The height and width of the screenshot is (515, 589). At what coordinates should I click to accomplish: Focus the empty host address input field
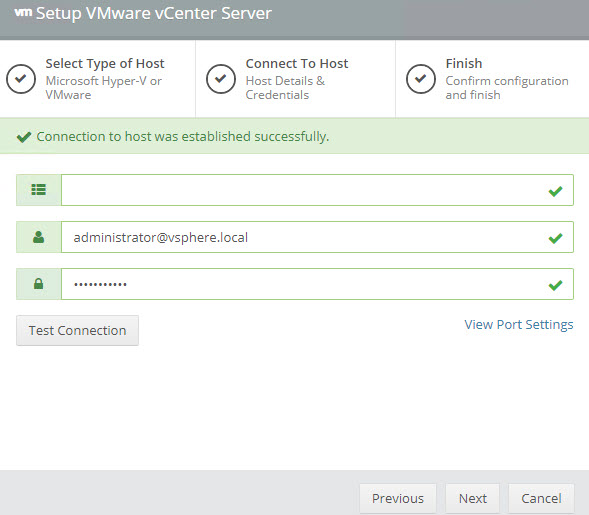(x=317, y=190)
